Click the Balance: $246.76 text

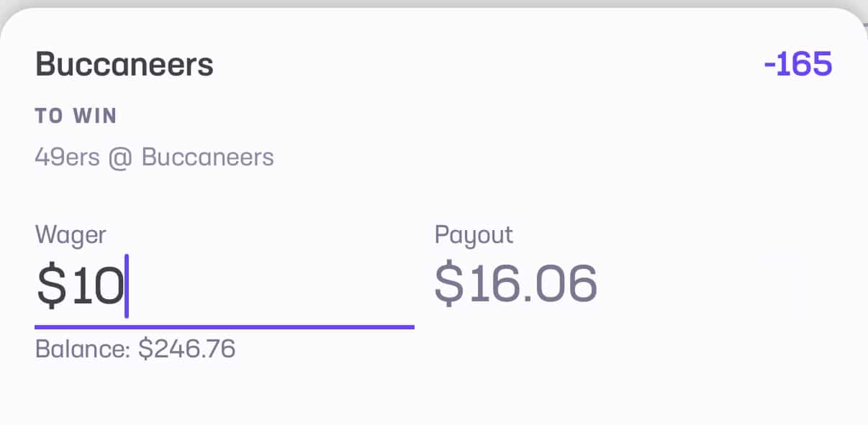coord(135,349)
